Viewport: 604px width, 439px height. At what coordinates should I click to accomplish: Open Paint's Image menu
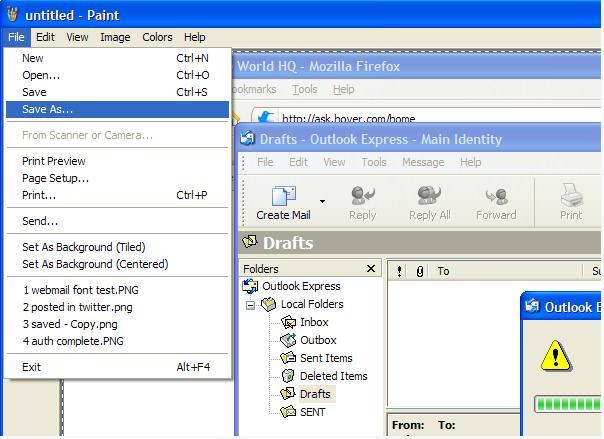(x=115, y=37)
